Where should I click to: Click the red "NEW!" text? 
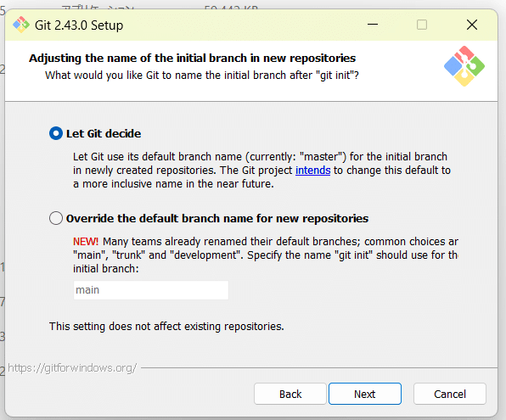(x=86, y=241)
